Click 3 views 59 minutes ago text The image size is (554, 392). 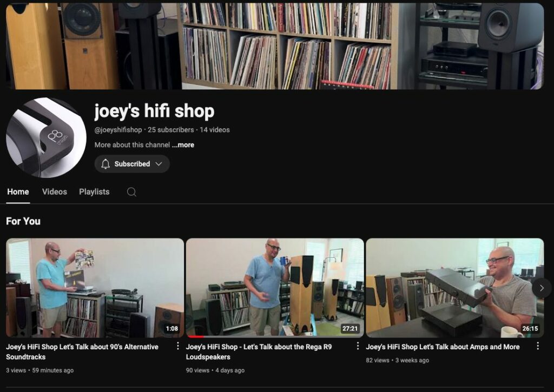[x=40, y=370]
